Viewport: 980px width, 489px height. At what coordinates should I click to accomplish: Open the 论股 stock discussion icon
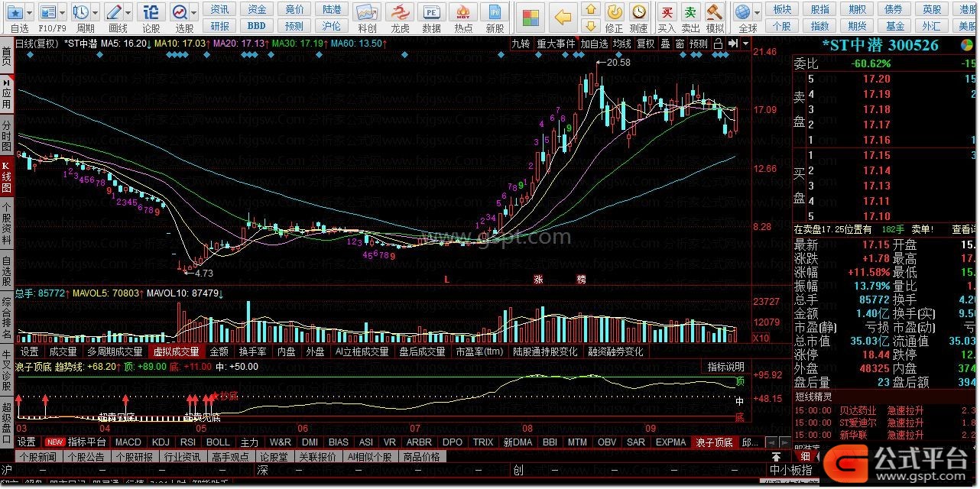(x=151, y=13)
